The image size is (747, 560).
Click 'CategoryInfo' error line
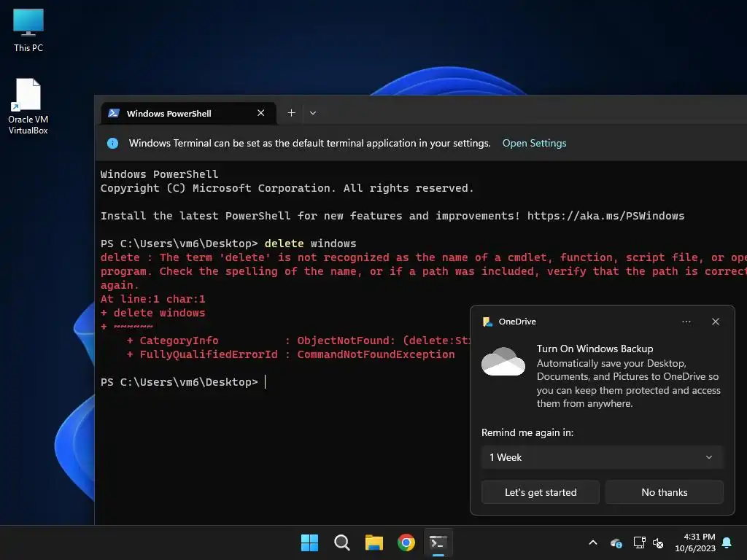pyautogui.click(x=298, y=341)
